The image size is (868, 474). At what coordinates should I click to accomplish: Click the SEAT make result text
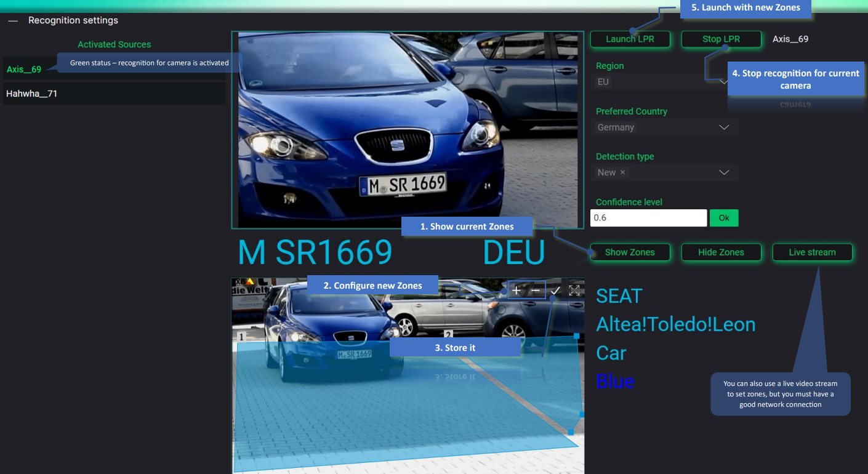pos(619,296)
